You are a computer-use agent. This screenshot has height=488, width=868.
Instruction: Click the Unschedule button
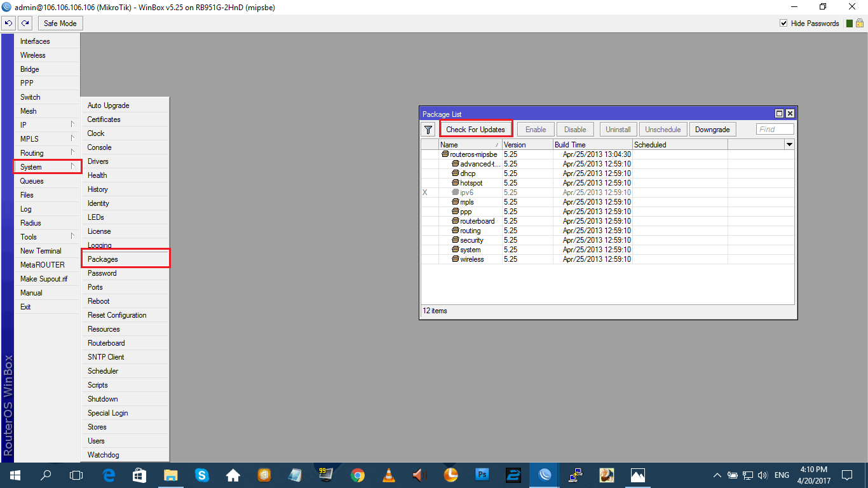pos(663,130)
